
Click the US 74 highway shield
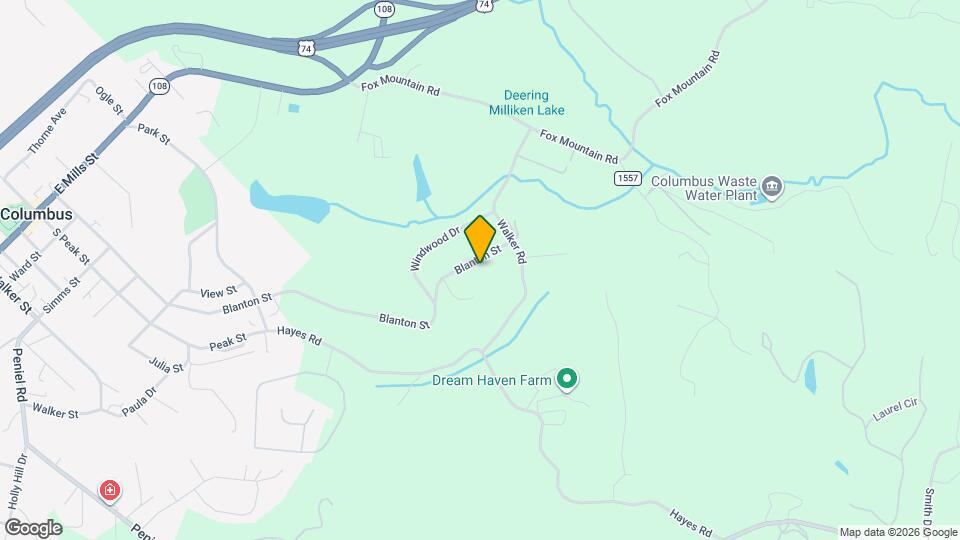pyautogui.click(x=307, y=48)
